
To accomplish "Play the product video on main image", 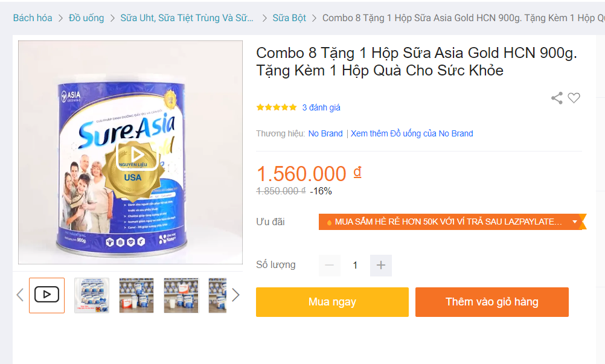I will (130, 153).
